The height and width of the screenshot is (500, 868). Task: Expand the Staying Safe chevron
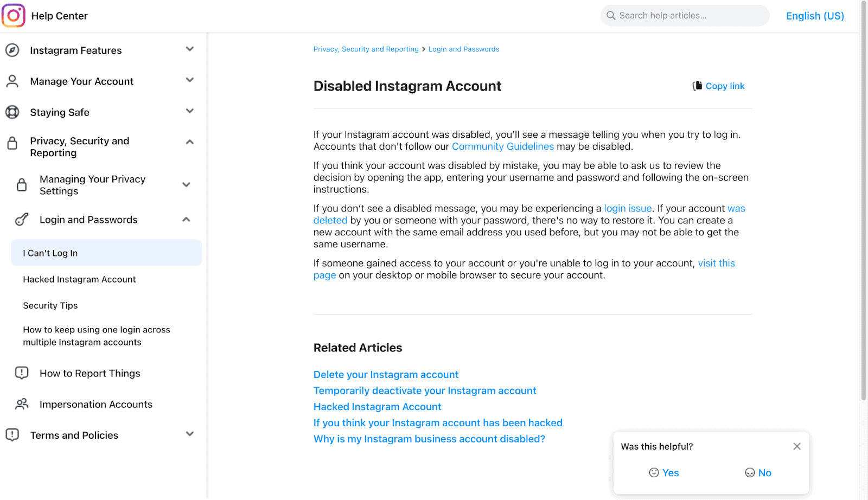[x=190, y=111]
